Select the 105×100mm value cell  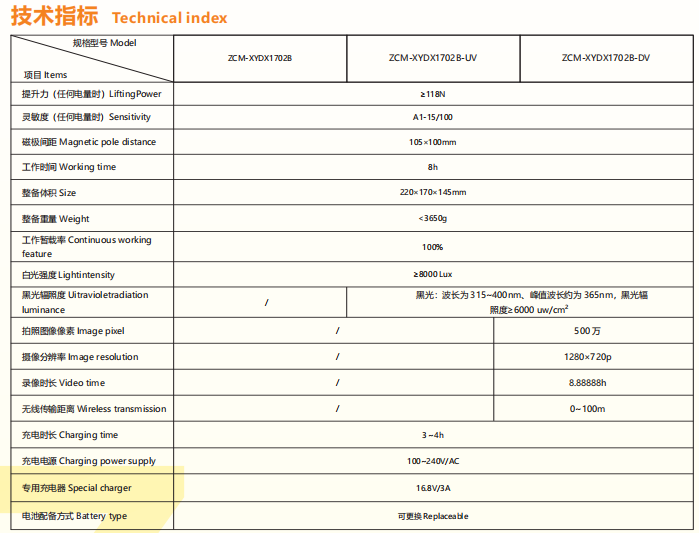(432, 142)
